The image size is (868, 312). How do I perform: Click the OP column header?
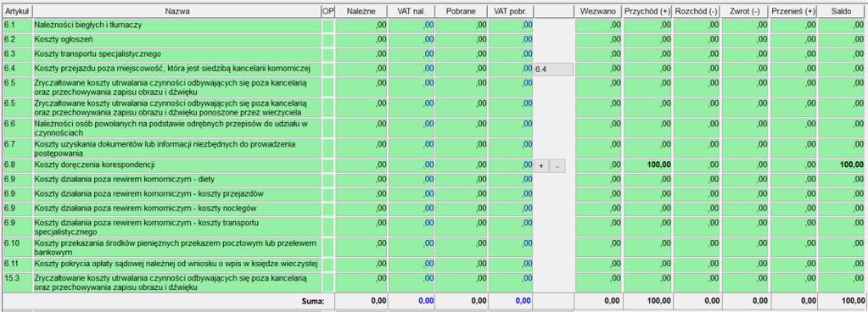328,11
